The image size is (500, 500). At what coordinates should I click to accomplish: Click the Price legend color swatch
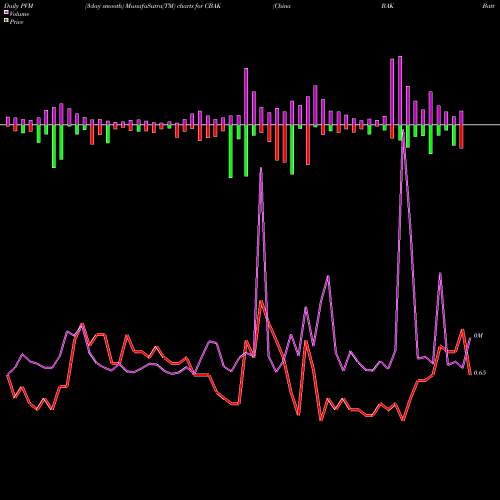(6, 21)
